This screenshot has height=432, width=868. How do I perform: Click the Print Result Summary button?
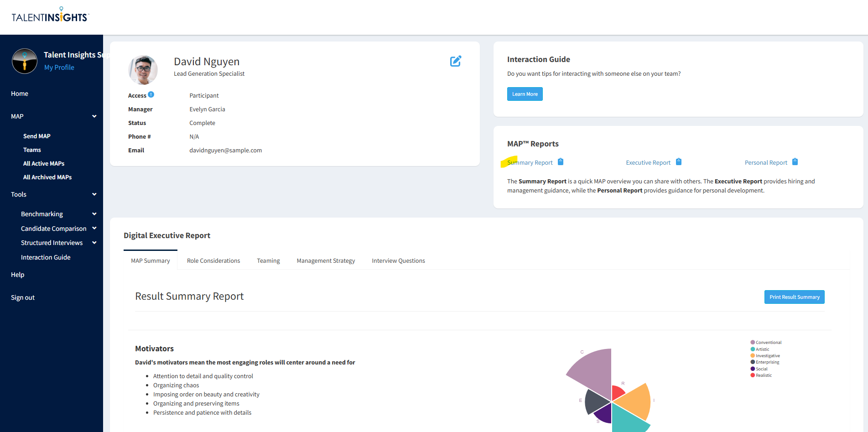tap(794, 297)
